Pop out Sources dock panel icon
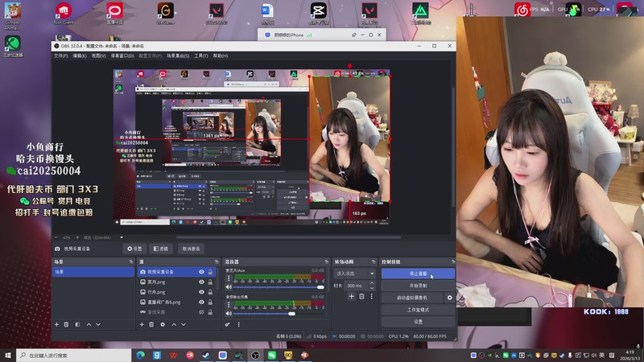 (217, 261)
